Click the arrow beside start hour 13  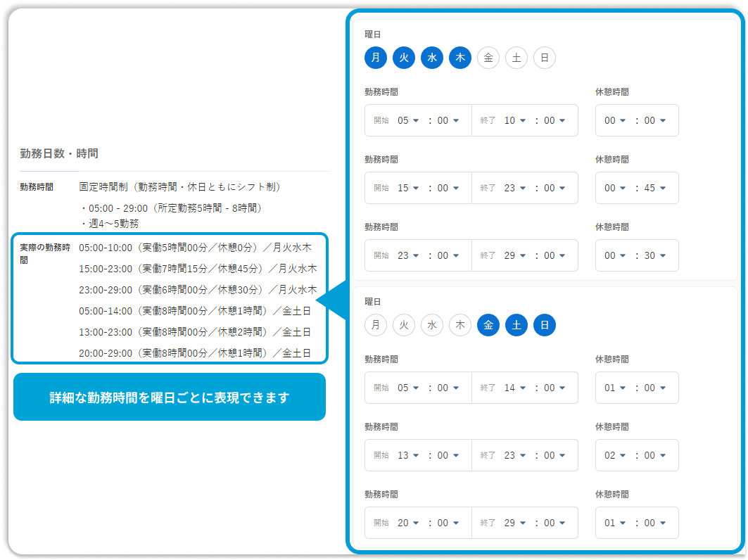[x=416, y=455]
